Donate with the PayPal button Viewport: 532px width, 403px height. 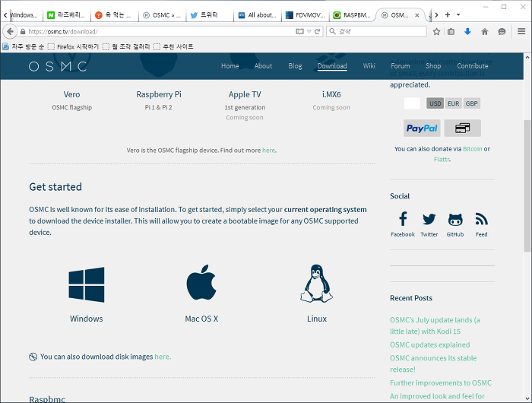pyautogui.click(x=422, y=128)
